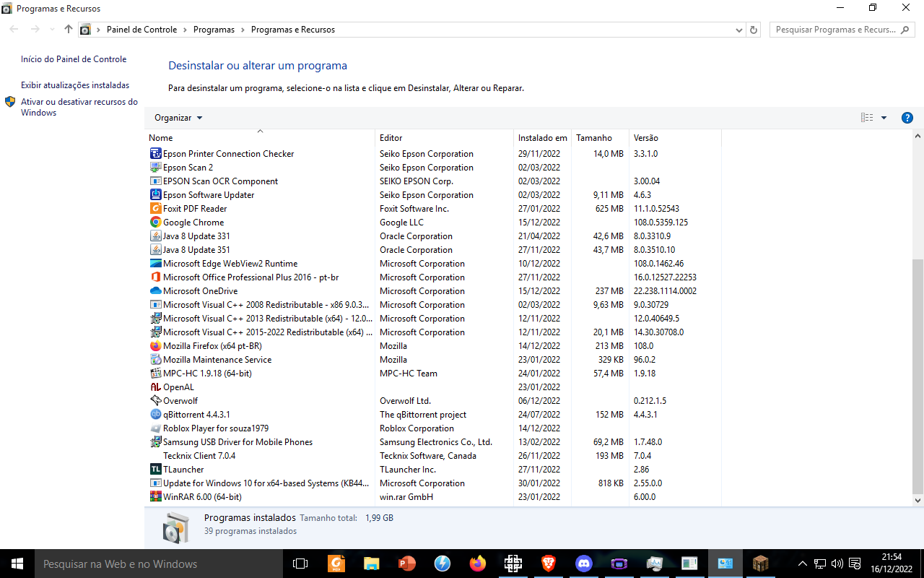Click the Foxit PDF Reader icon in list

[x=155, y=208]
